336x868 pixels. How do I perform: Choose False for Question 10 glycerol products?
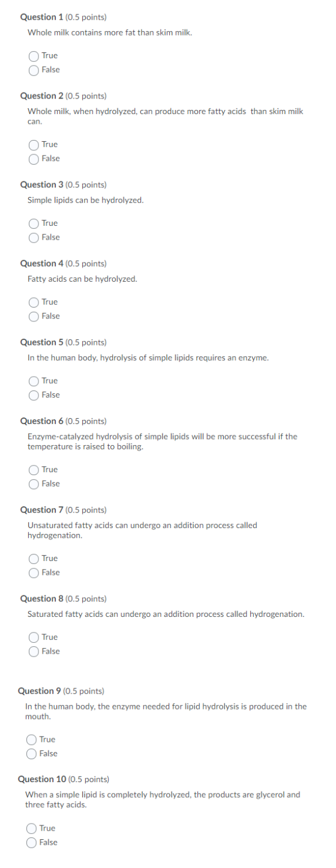pos(31,843)
